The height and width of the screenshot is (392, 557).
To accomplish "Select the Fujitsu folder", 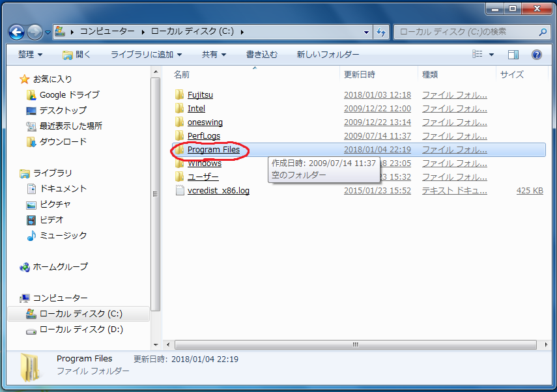I will [x=200, y=95].
